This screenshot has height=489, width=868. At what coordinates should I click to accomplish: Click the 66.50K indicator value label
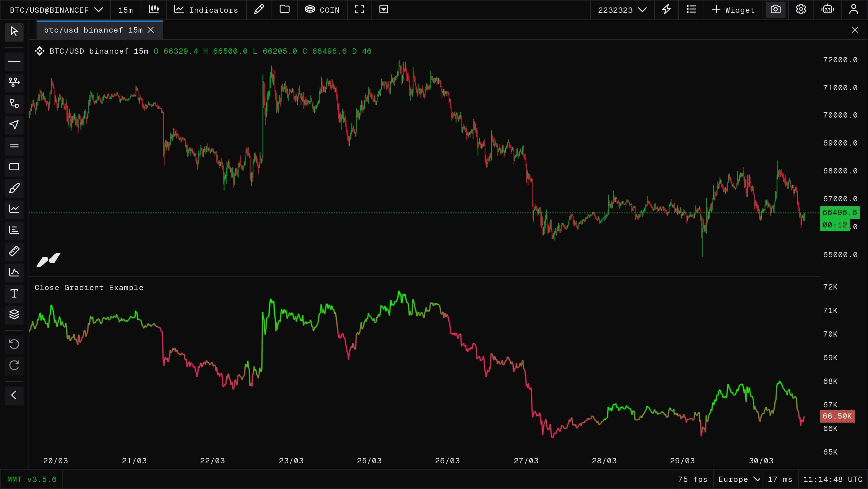837,416
